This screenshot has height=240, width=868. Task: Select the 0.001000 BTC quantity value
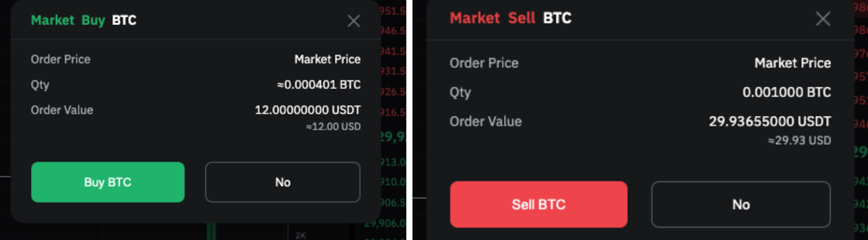787,92
